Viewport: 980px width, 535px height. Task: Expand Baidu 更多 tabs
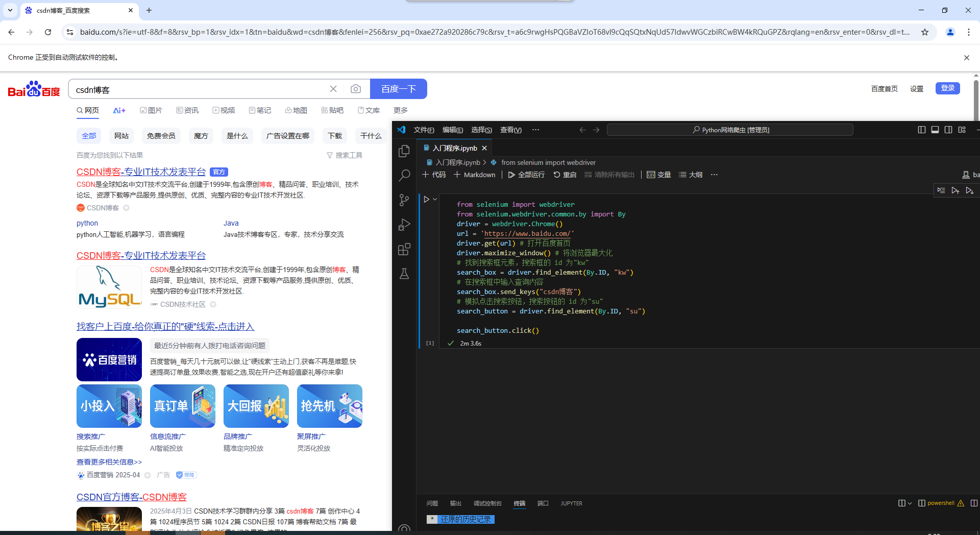click(x=401, y=110)
